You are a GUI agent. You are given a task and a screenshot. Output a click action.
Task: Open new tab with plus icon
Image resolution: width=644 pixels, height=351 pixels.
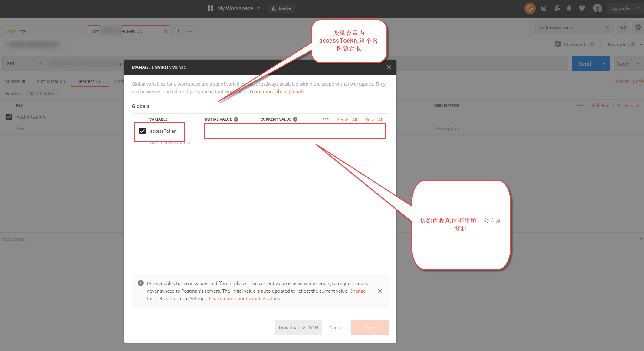(x=178, y=31)
